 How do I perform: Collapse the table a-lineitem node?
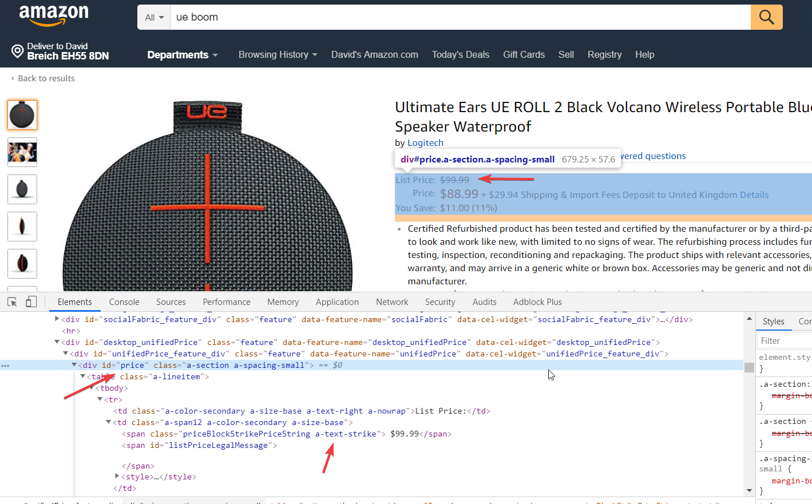coord(82,376)
